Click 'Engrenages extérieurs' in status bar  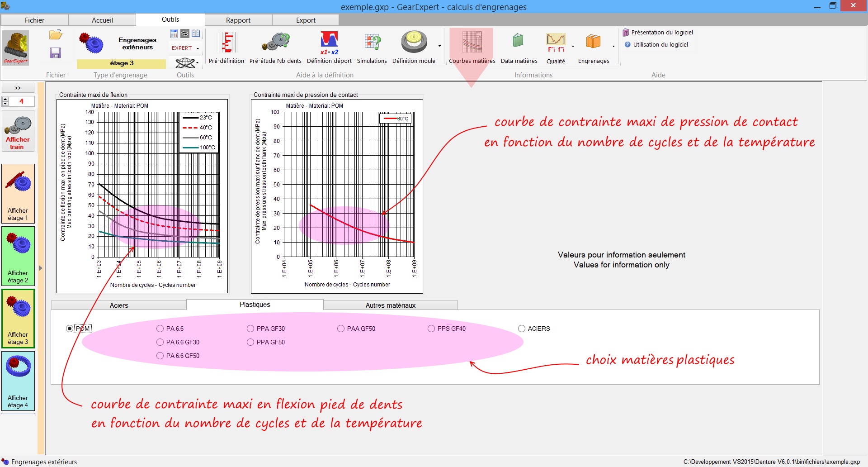coord(44,462)
